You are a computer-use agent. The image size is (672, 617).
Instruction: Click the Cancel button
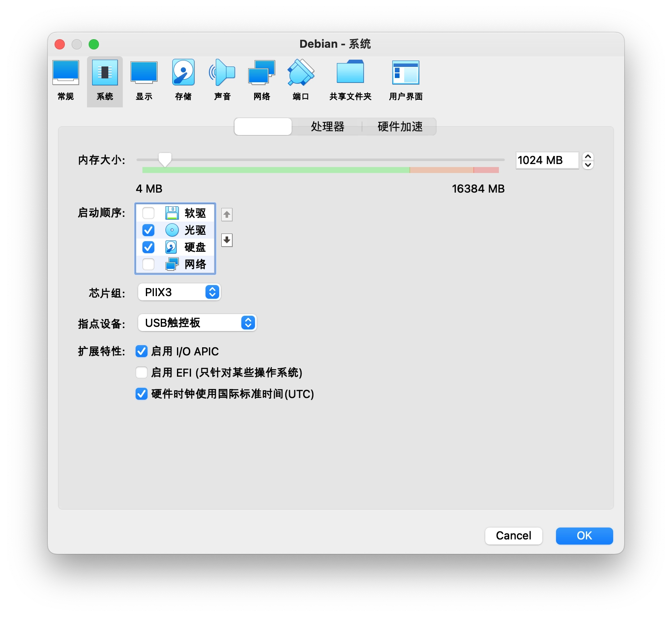(514, 536)
